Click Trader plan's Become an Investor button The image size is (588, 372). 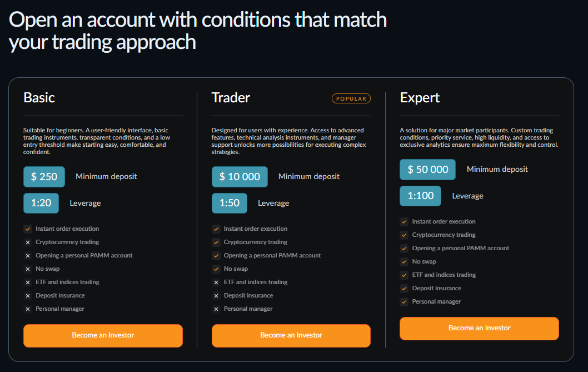coord(291,335)
